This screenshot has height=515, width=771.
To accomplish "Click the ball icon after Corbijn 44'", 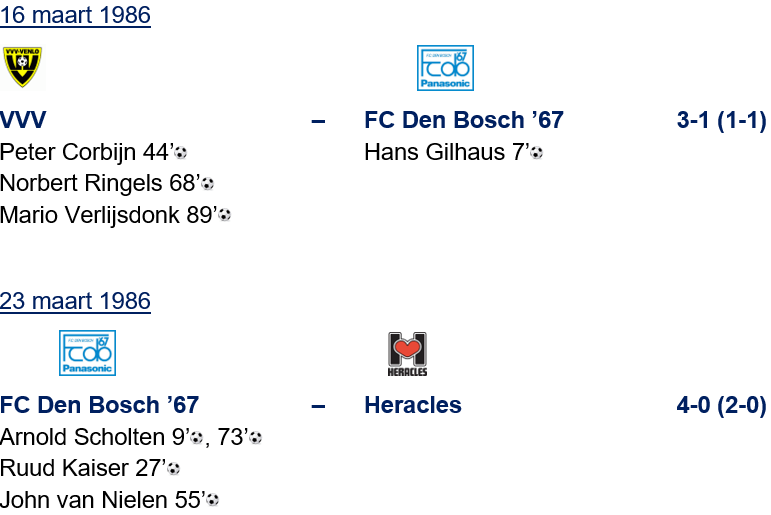I will coord(181,153).
